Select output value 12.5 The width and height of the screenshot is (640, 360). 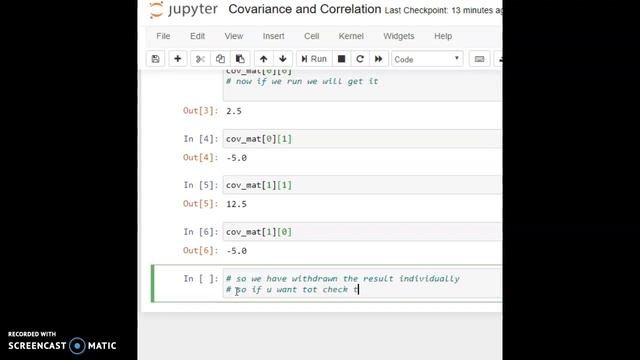tap(236, 204)
